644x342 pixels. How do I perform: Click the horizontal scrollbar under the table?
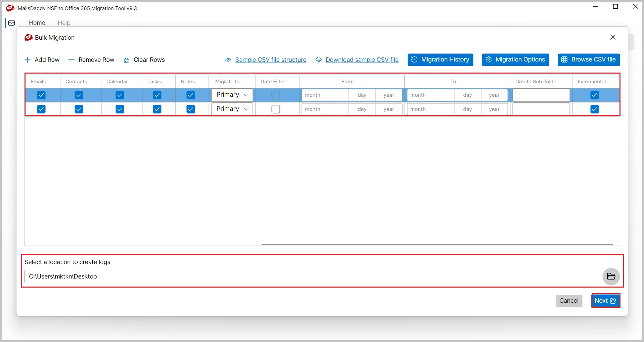tap(436, 244)
